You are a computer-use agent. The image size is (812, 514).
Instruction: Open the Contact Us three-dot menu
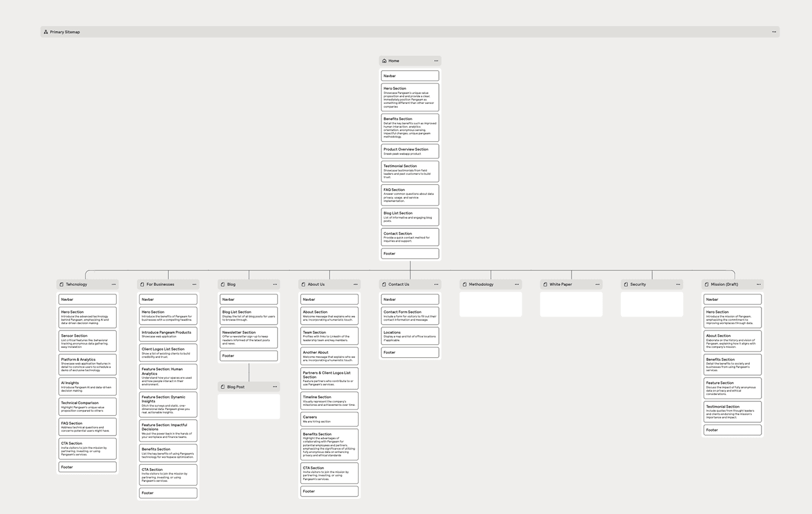(436, 284)
